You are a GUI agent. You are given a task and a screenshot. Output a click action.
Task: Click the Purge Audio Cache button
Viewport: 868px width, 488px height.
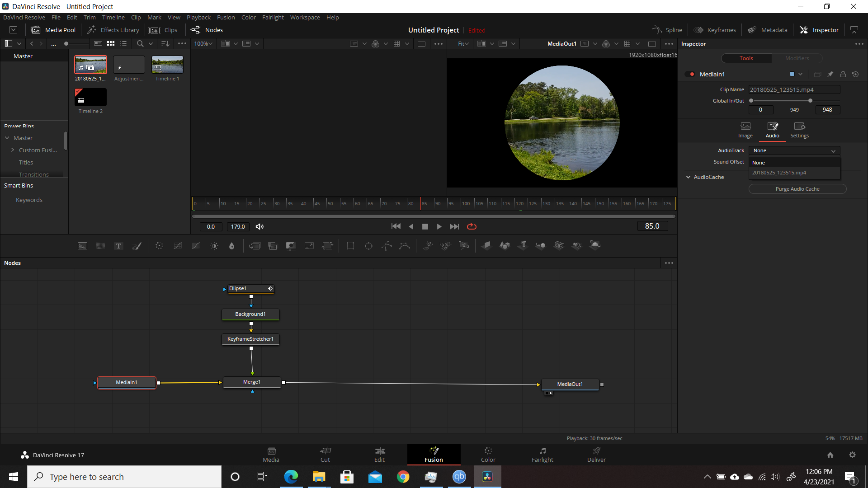[797, 189]
